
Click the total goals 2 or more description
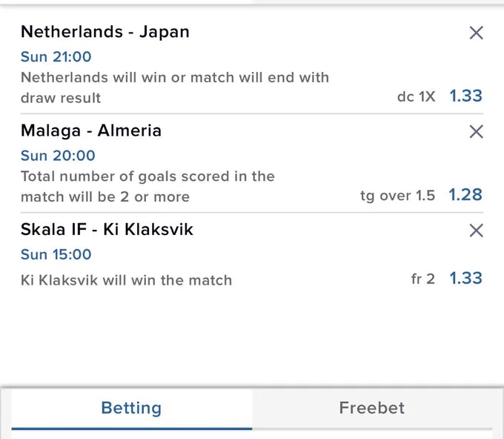point(147,187)
